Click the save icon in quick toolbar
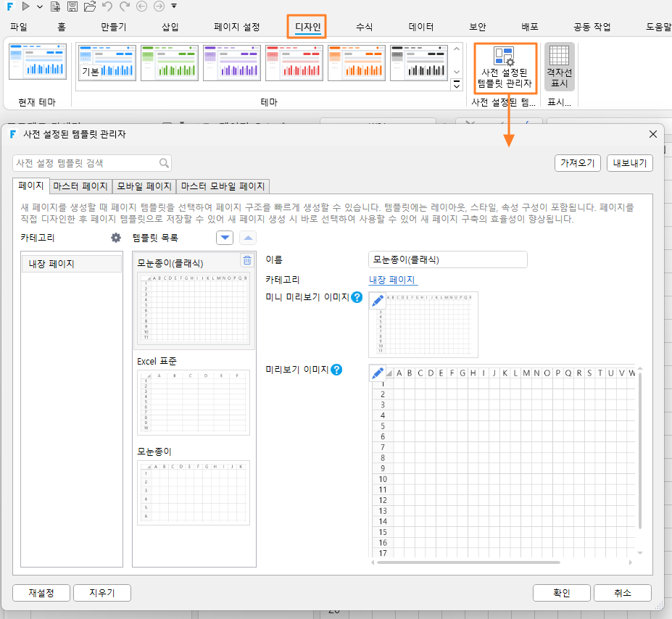 [x=72, y=7]
